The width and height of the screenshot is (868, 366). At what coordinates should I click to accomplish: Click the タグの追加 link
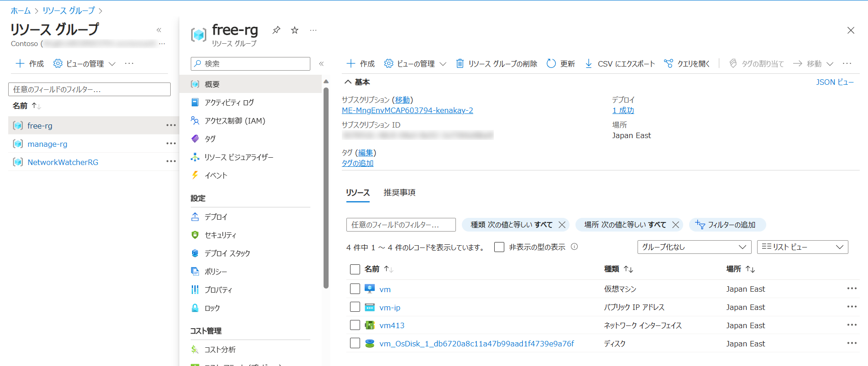(357, 163)
